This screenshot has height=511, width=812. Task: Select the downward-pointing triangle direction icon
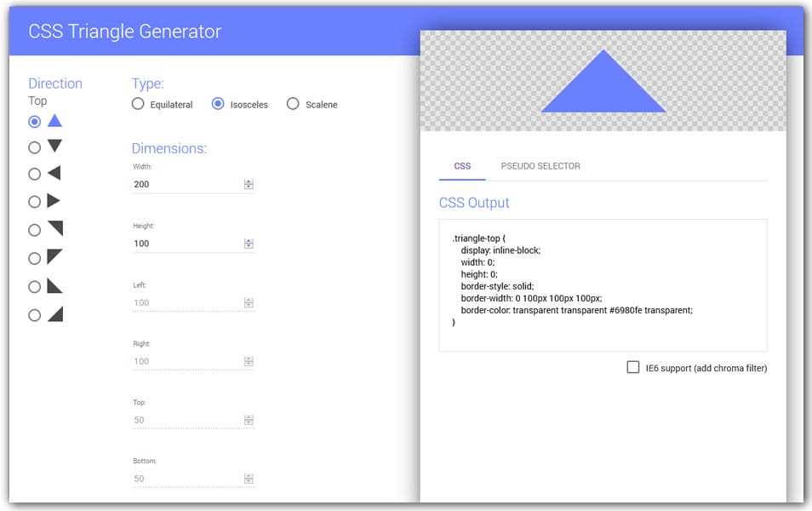[x=54, y=147]
